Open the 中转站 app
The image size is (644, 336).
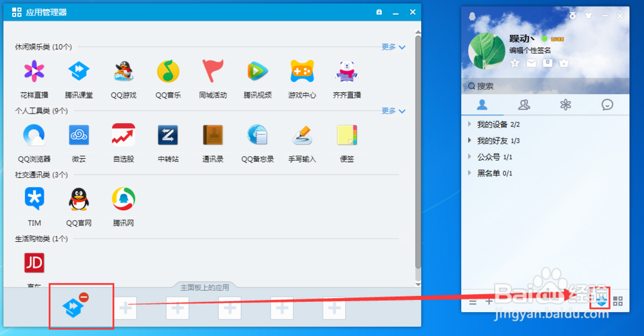tap(168, 135)
